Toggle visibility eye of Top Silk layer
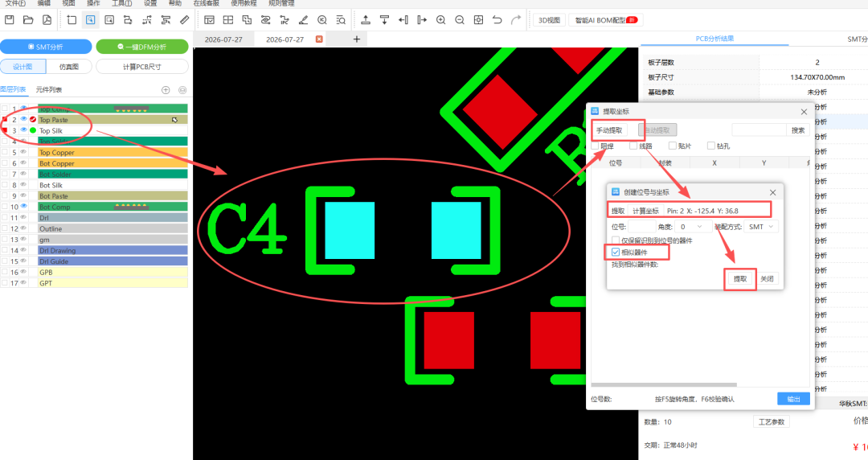 pyautogui.click(x=24, y=130)
